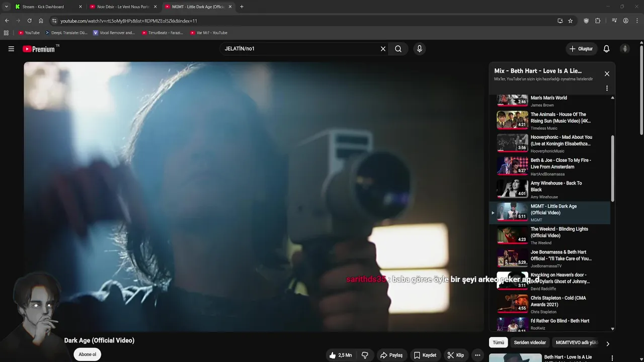Like the video with 2,5 Mn likes

pyautogui.click(x=340, y=355)
